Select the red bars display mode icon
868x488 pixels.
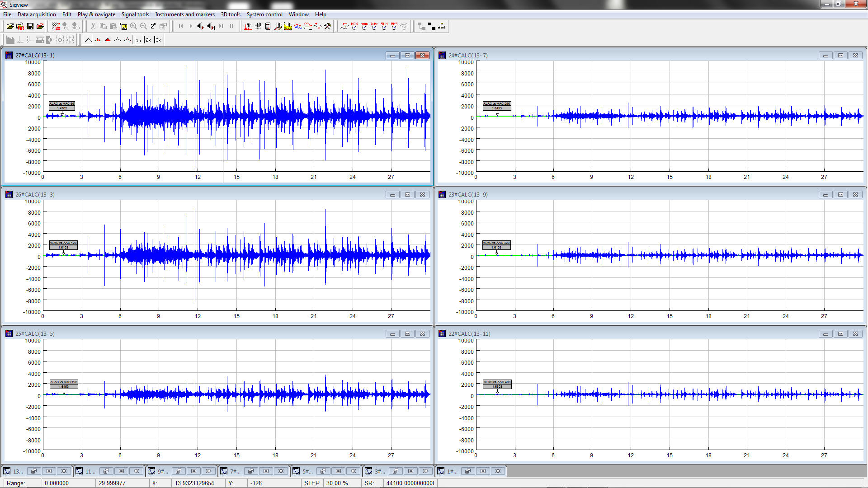click(x=98, y=40)
